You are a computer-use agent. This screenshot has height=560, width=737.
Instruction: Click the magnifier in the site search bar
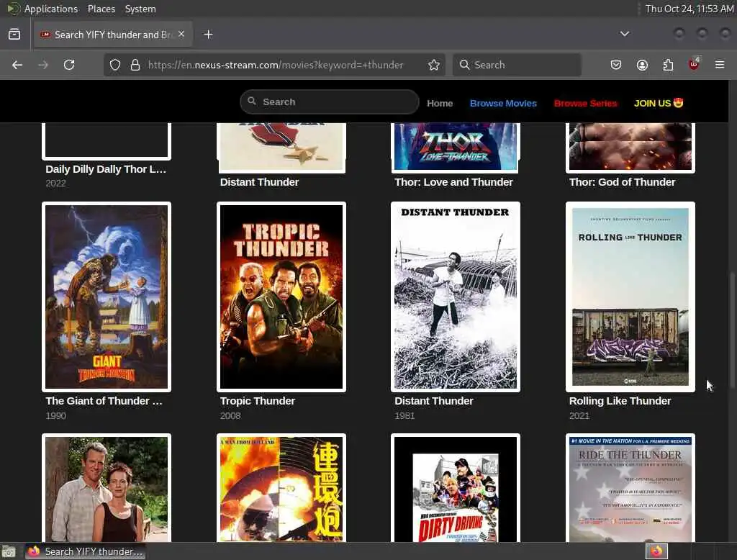click(252, 101)
